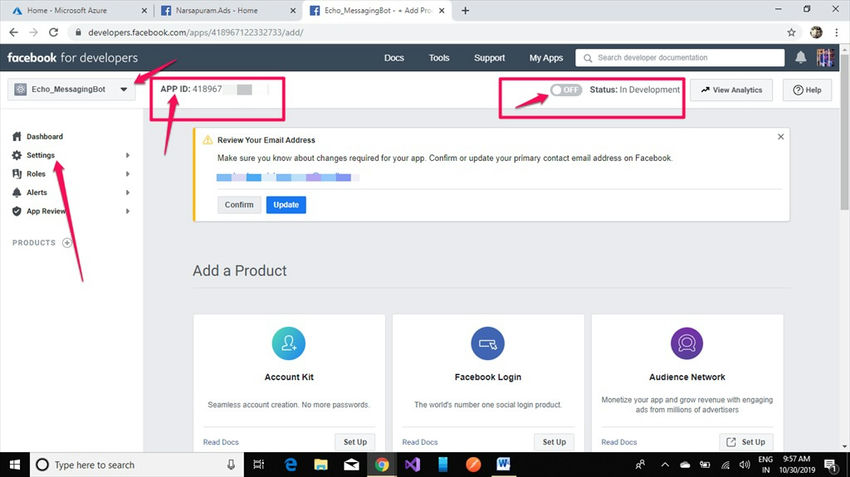
Task: Click the Chrome icon on taskbar
Action: point(382,465)
